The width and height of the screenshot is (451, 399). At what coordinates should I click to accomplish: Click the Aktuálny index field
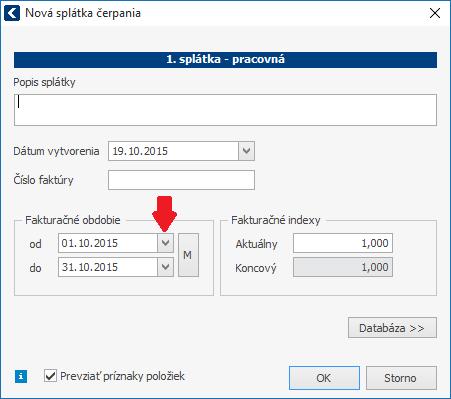343,243
